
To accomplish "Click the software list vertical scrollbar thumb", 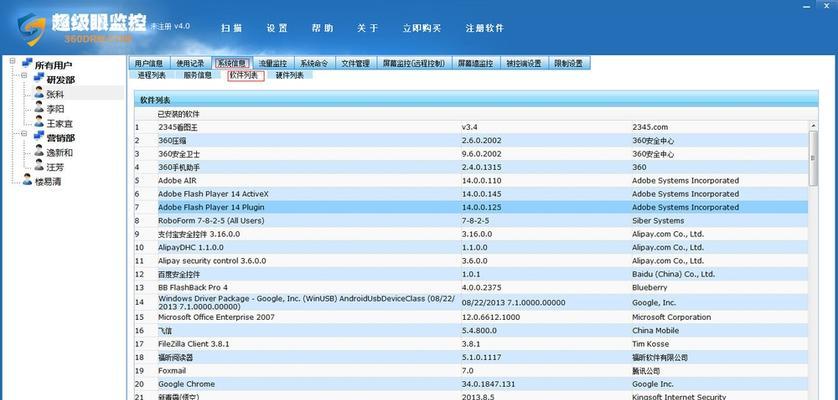I will pyautogui.click(x=813, y=159).
